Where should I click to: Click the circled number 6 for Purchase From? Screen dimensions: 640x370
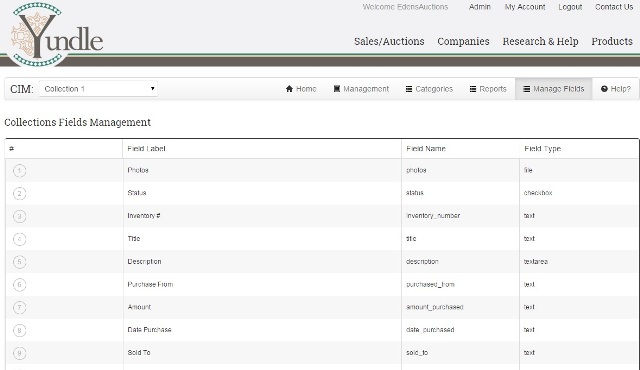pos(20,285)
